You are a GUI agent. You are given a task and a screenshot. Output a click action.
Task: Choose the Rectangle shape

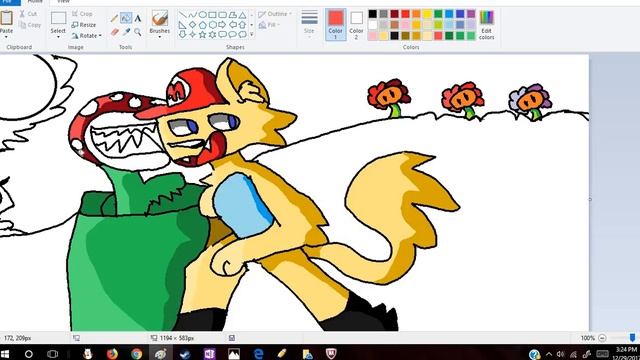coord(212,15)
